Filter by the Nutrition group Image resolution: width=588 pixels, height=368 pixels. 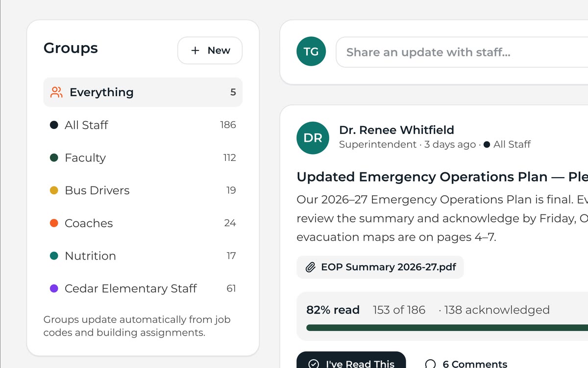tap(143, 256)
